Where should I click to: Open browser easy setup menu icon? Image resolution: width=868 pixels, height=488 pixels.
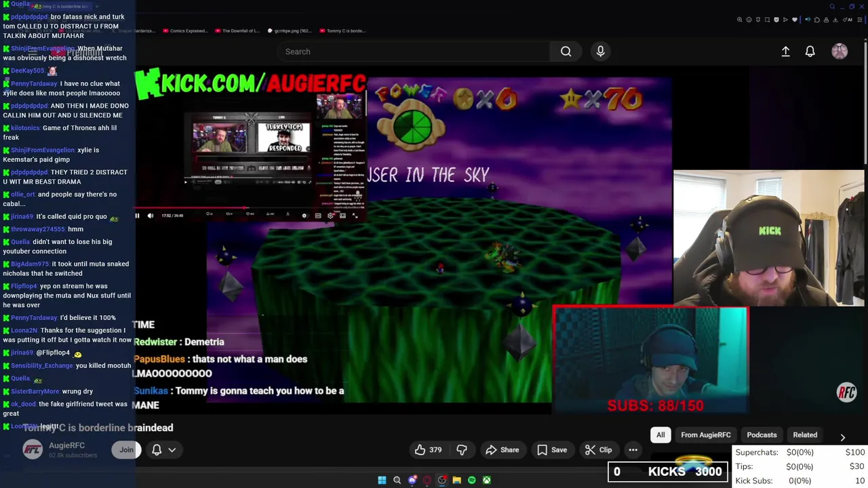click(860, 20)
